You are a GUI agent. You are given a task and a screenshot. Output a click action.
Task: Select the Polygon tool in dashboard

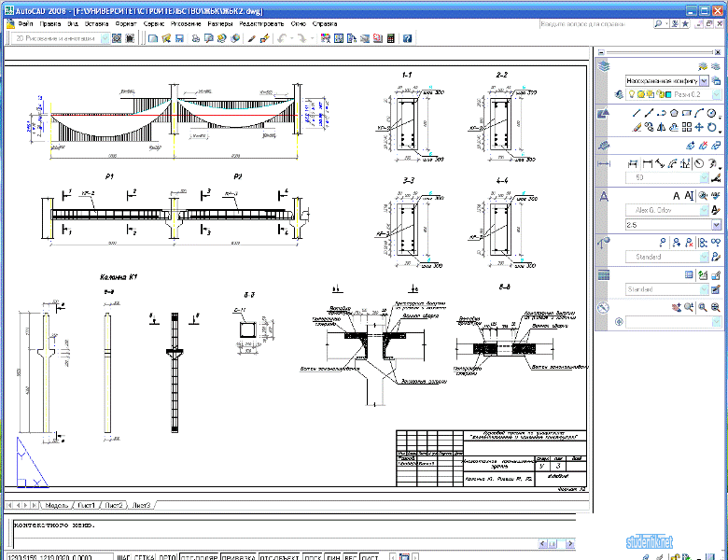coord(674,113)
